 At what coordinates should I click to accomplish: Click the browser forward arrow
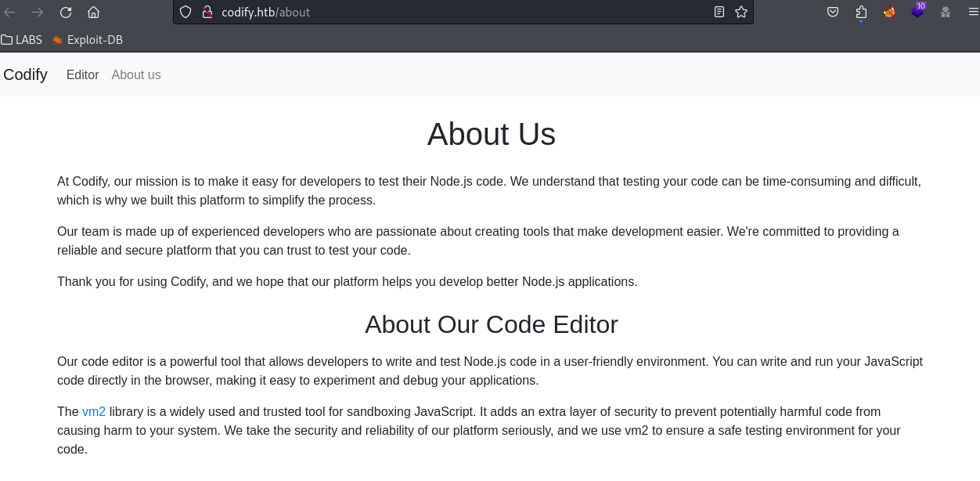[x=38, y=12]
